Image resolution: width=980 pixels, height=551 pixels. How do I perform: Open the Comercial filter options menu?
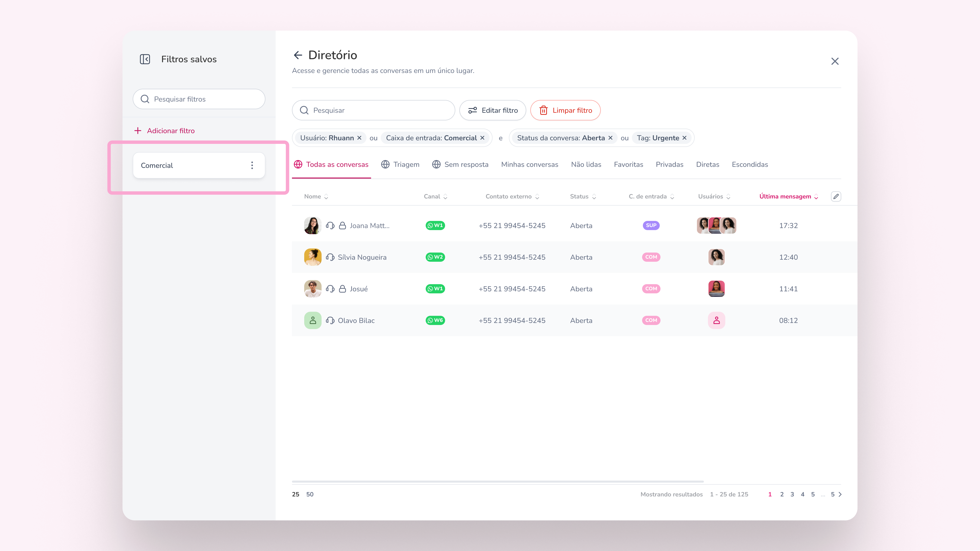click(252, 165)
